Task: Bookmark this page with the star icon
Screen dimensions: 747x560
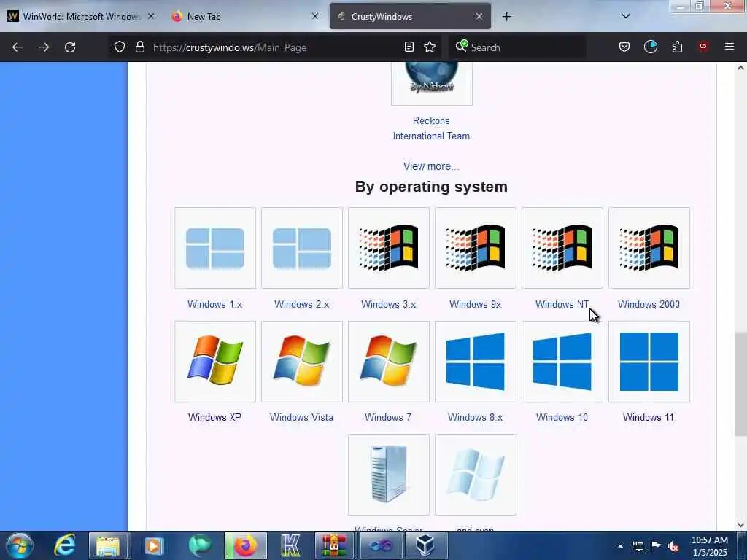Action: click(430, 47)
